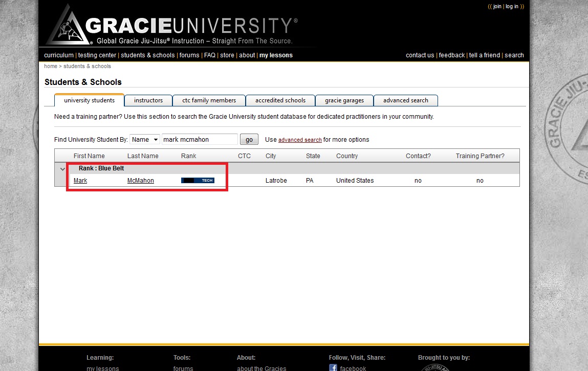Screen dimensions: 588x371
Task: Sort by Training Partner? column header
Action: coord(480,156)
